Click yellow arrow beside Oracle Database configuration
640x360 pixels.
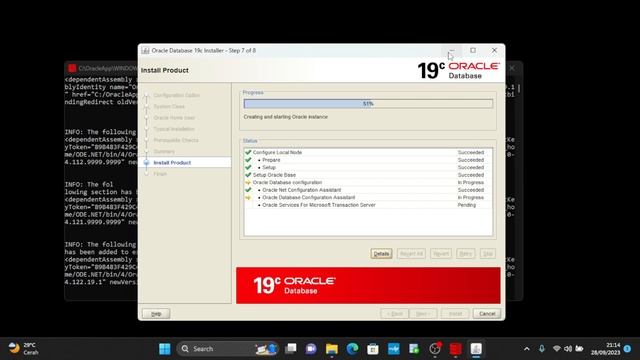248,182
